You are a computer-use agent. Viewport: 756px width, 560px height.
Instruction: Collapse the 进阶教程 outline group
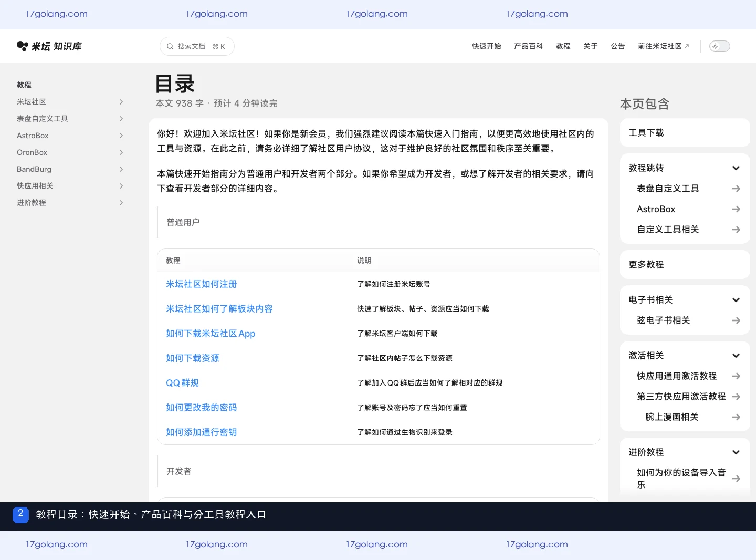coord(736,452)
